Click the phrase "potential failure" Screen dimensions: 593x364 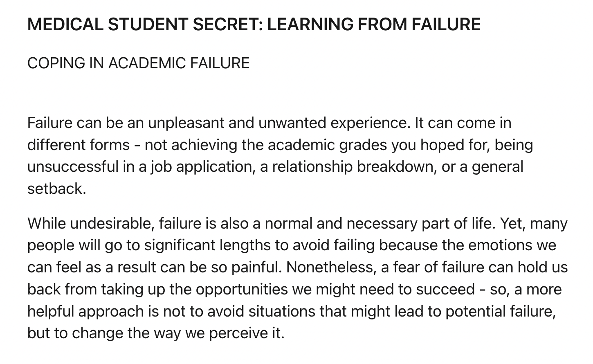pos(500,312)
